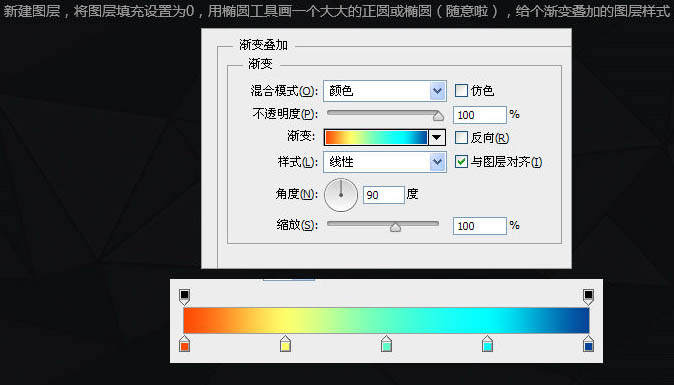This screenshot has width=674, height=385.
Task: Click the 混合模式(O) label
Action: click(284, 91)
